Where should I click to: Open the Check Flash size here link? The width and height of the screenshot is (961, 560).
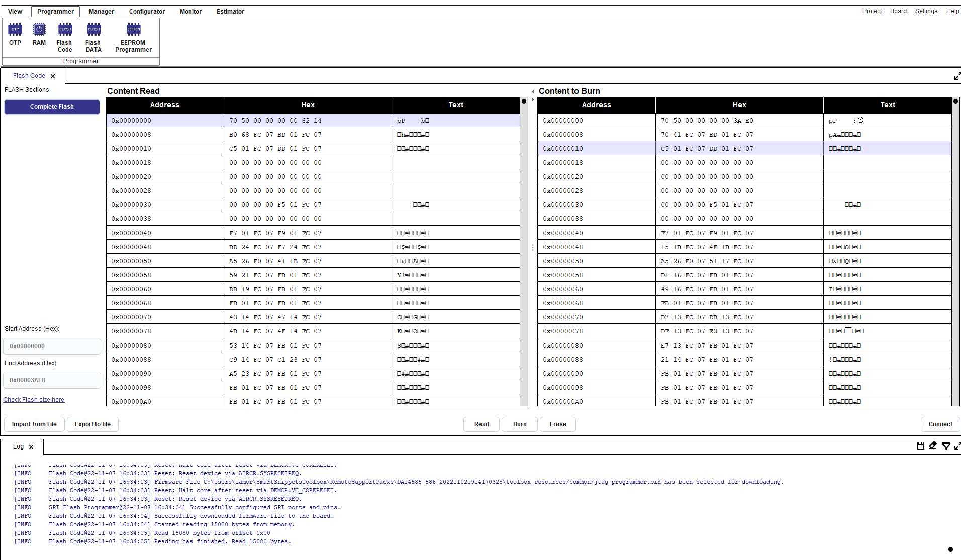(x=34, y=400)
